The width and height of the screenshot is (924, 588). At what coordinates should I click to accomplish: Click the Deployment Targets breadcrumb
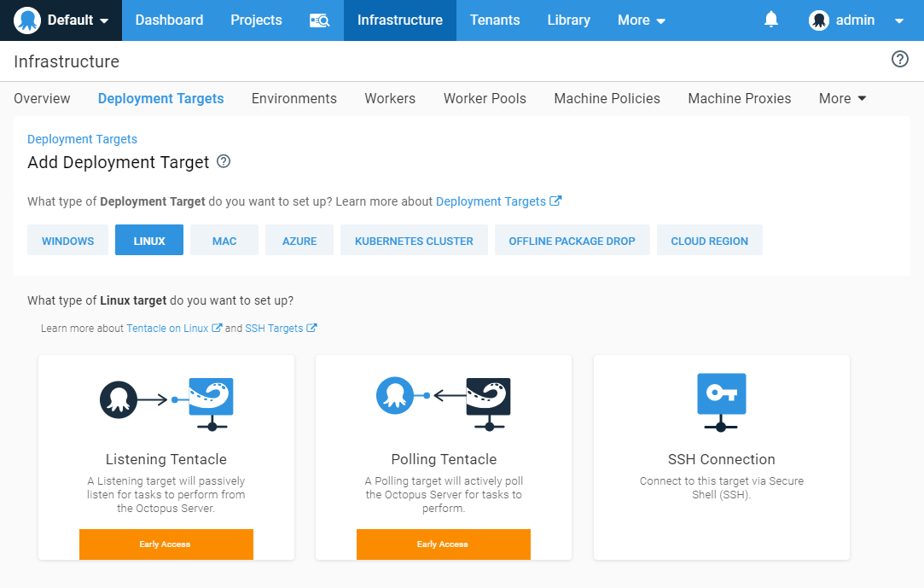tap(82, 139)
